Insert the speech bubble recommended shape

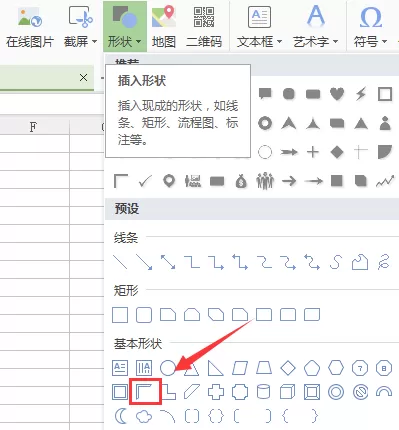click(265, 94)
